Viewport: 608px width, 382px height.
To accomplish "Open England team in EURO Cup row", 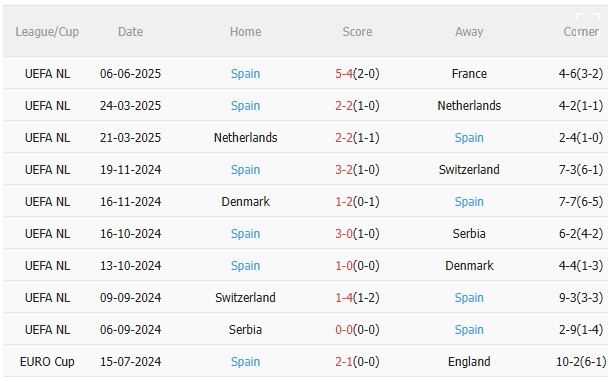I will point(469,362).
